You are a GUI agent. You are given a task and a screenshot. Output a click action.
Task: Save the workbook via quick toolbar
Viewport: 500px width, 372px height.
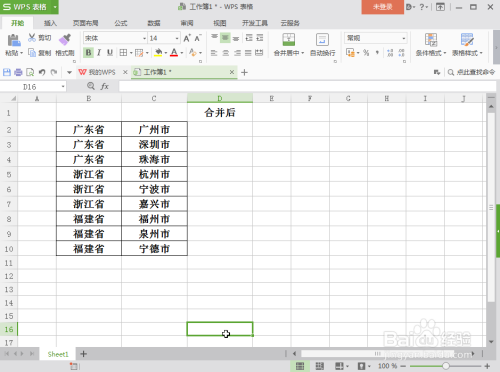[x=7, y=72]
